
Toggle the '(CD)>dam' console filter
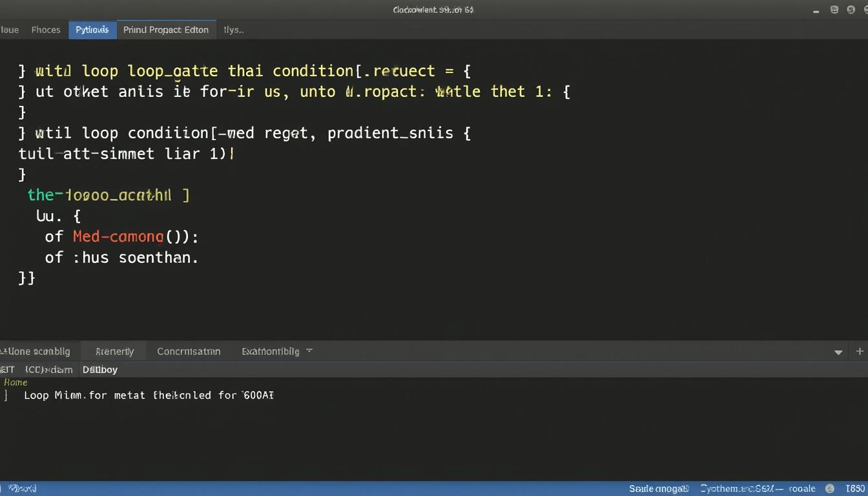48,369
